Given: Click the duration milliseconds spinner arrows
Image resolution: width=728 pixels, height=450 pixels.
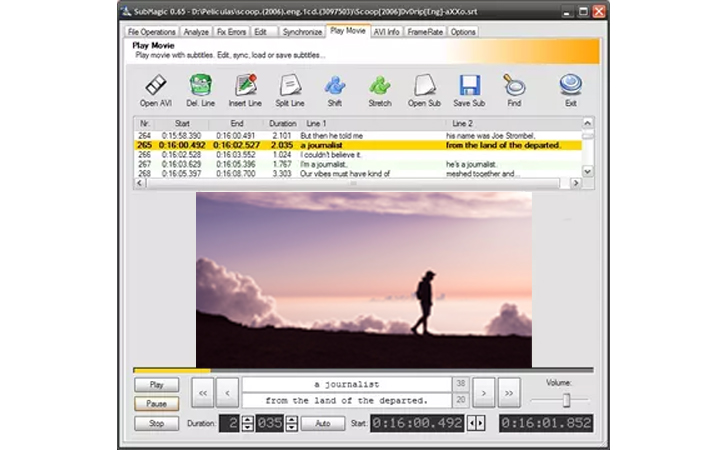Looking at the screenshot, I should pyautogui.click(x=292, y=423).
